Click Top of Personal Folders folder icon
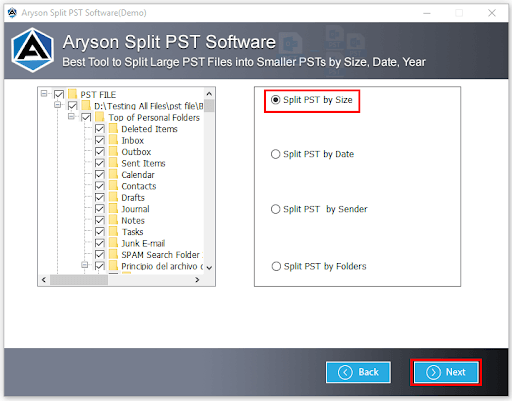This screenshot has height=401, width=512. pos(100,117)
